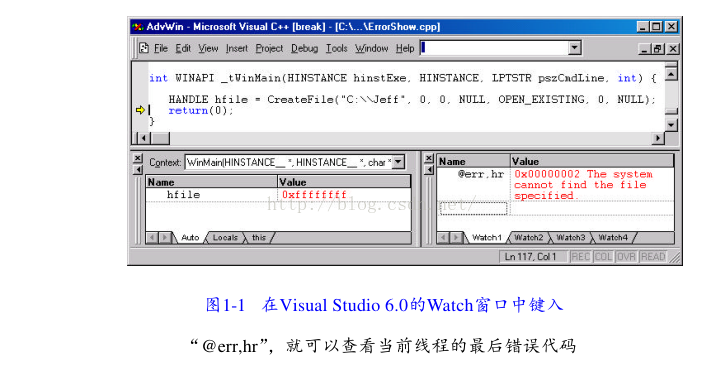Expand the Context dropdown arrow

coord(398,162)
